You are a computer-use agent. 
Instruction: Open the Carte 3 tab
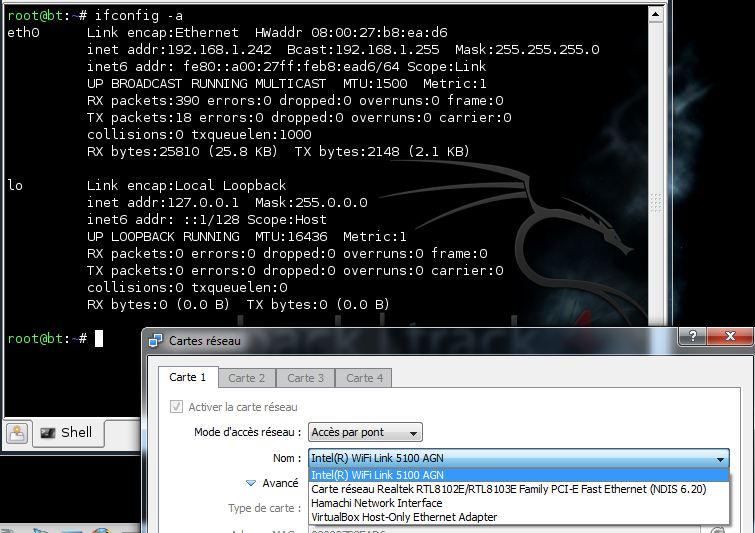pyautogui.click(x=305, y=378)
